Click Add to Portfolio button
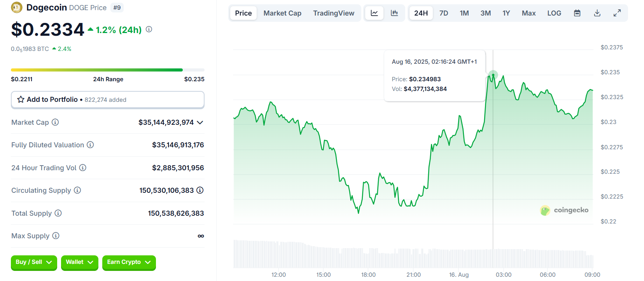644x281 pixels. [108, 100]
